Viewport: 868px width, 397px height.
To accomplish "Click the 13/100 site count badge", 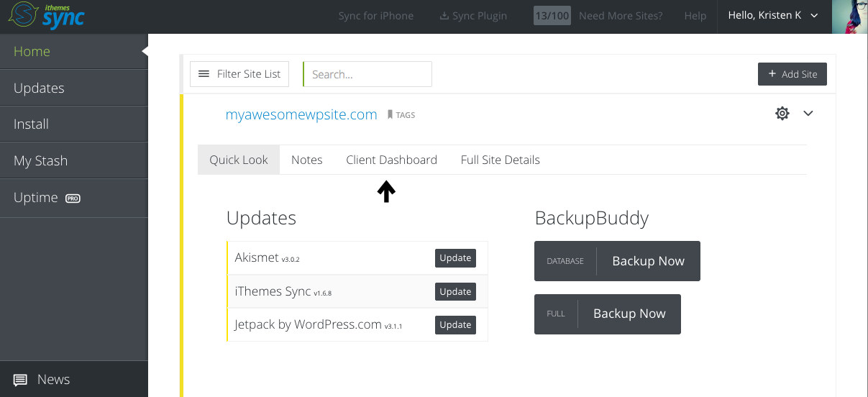I will [552, 16].
